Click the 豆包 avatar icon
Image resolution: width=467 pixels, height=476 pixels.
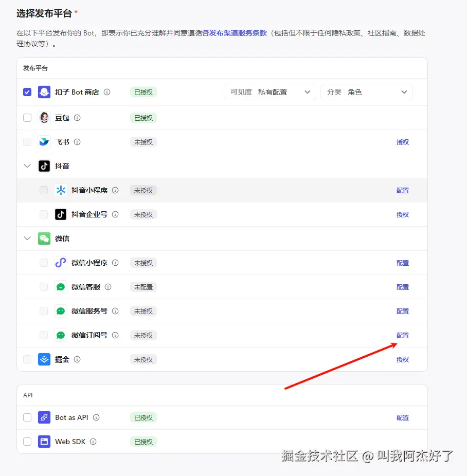coord(44,118)
